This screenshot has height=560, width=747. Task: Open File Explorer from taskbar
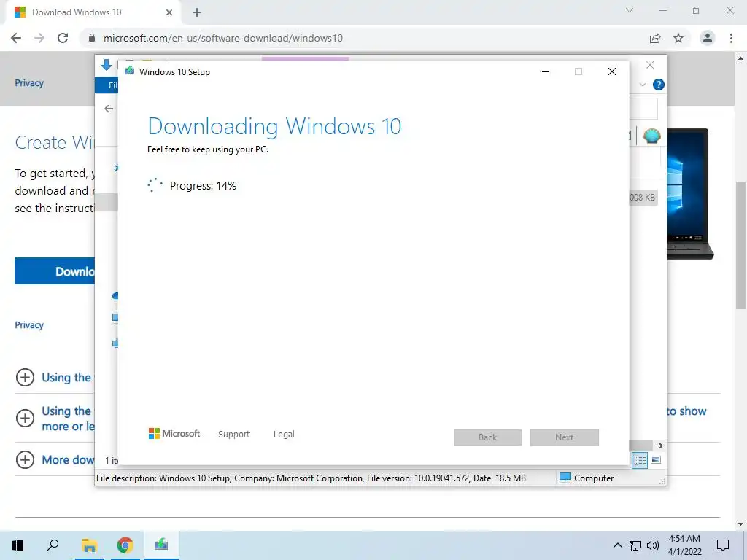coord(89,545)
